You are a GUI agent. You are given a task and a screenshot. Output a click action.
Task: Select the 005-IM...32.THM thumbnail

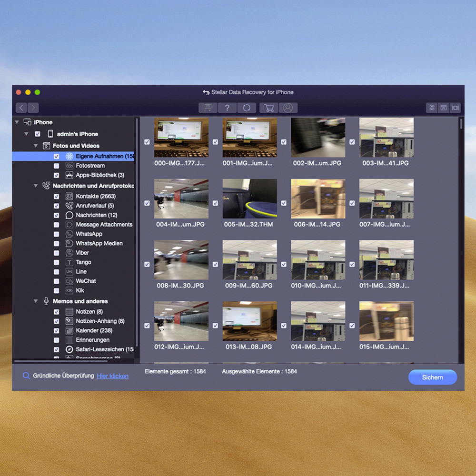[249, 198]
